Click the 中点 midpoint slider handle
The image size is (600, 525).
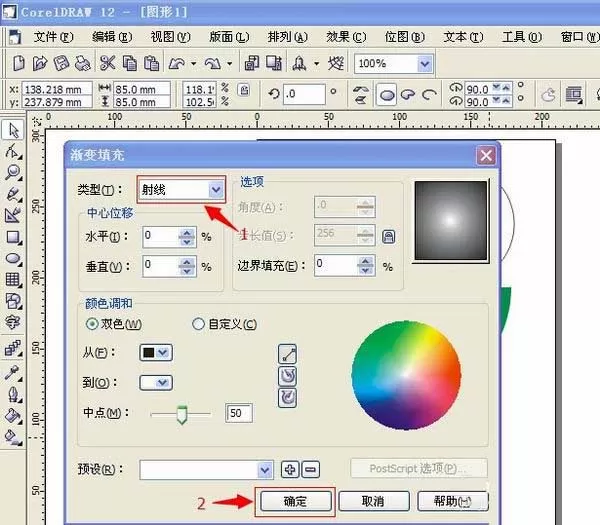182,415
